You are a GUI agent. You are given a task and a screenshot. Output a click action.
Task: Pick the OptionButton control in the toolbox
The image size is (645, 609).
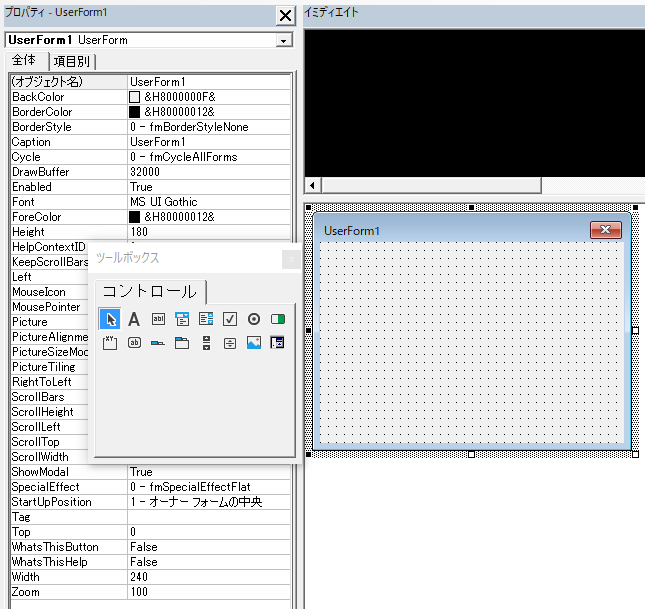pyautogui.click(x=254, y=319)
